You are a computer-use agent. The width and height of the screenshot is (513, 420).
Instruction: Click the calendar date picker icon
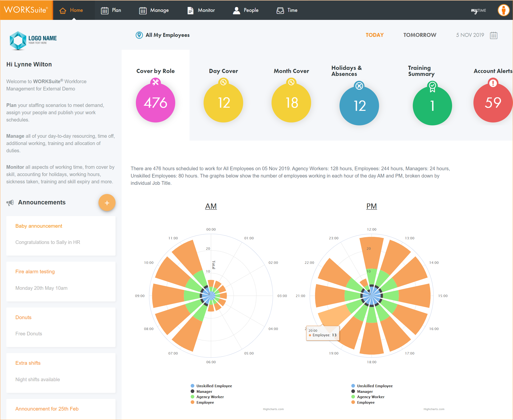point(493,35)
